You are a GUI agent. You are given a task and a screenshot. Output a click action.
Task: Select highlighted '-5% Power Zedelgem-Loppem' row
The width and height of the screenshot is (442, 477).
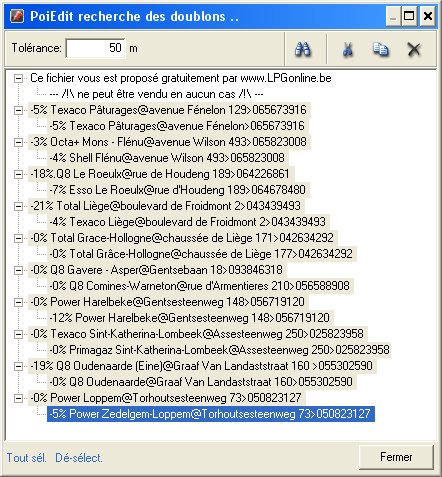click(211, 414)
